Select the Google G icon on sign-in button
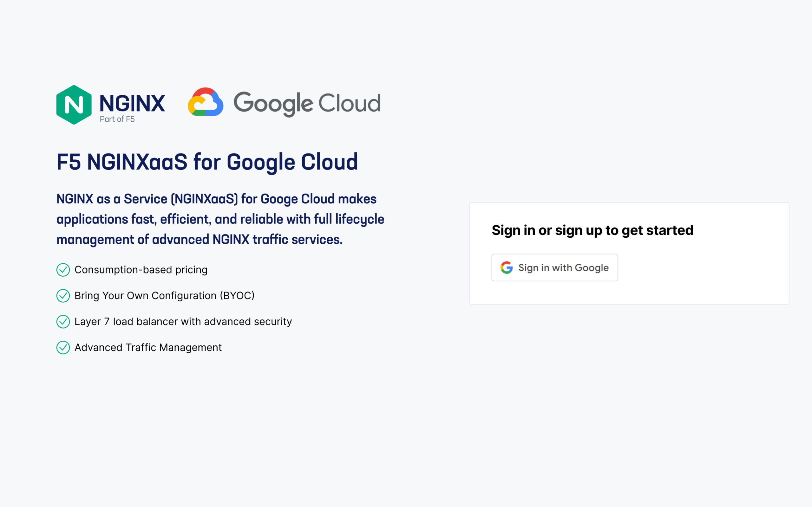This screenshot has width=812, height=507. click(x=507, y=267)
